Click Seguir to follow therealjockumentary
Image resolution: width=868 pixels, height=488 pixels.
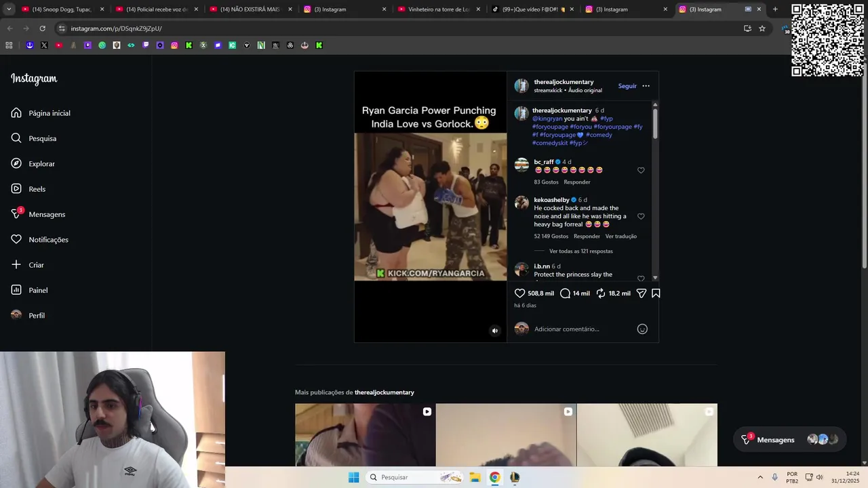(627, 86)
